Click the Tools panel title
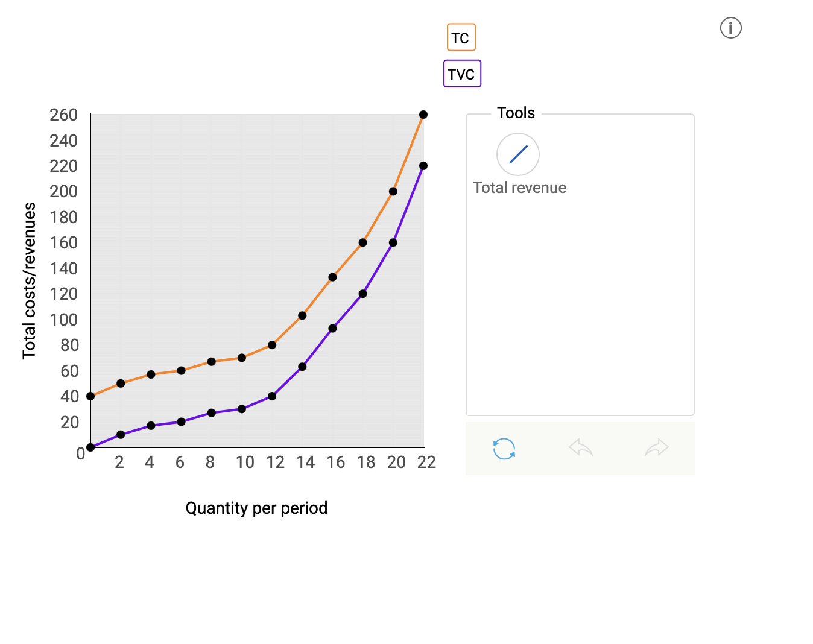 (x=516, y=112)
